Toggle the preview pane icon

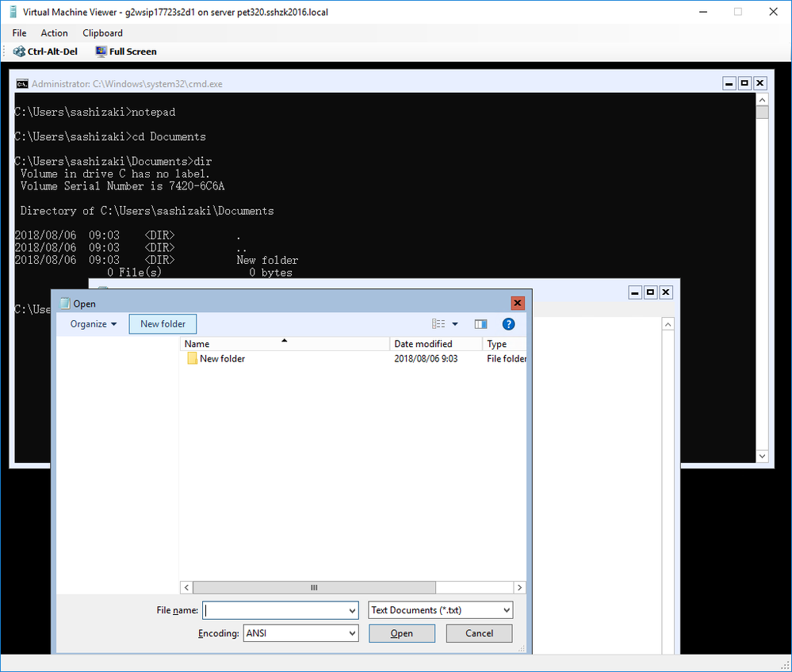(480, 324)
